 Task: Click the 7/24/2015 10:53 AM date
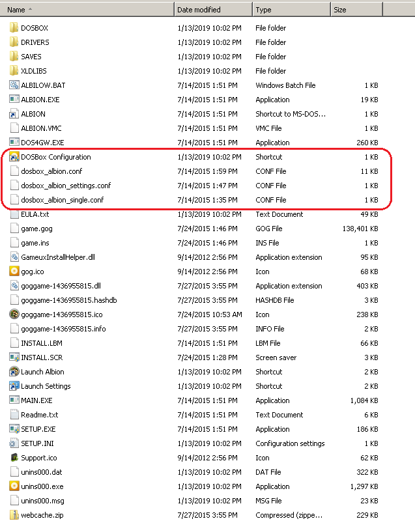point(209,315)
